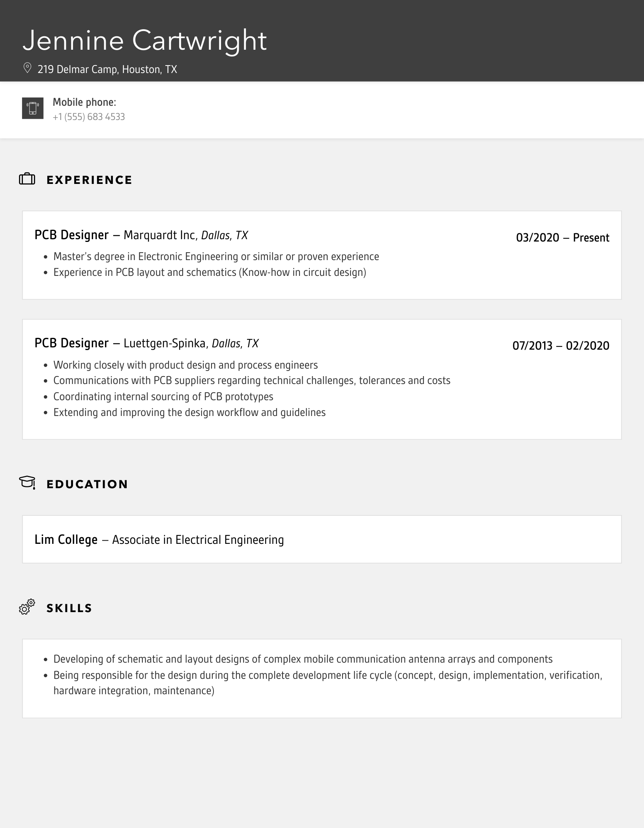Click the 03/2020 – Present date range
This screenshot has width=644, height=828.
tap(562, 238)
